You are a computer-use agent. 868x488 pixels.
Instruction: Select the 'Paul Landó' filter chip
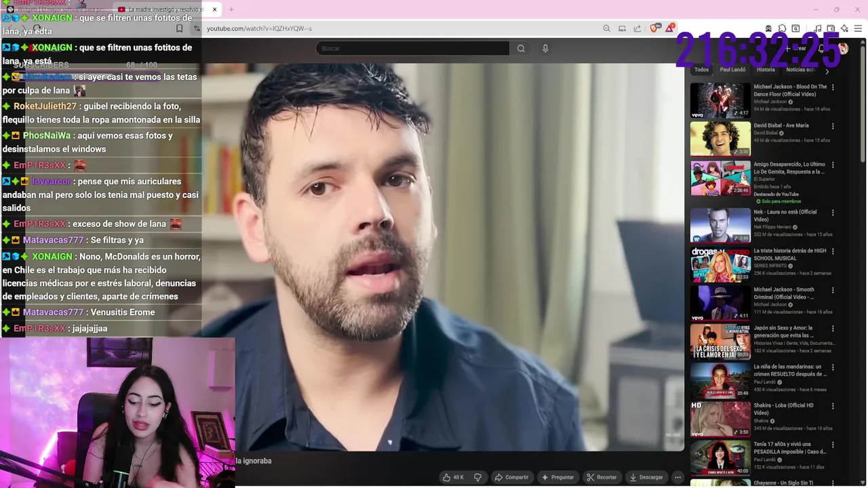point(732,70)
